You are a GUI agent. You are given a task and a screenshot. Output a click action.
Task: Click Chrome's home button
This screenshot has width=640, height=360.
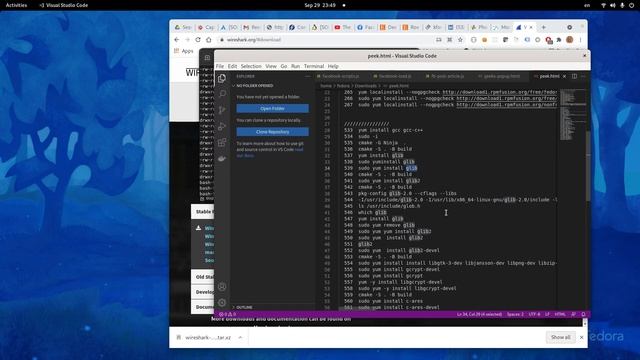point(209,40)
